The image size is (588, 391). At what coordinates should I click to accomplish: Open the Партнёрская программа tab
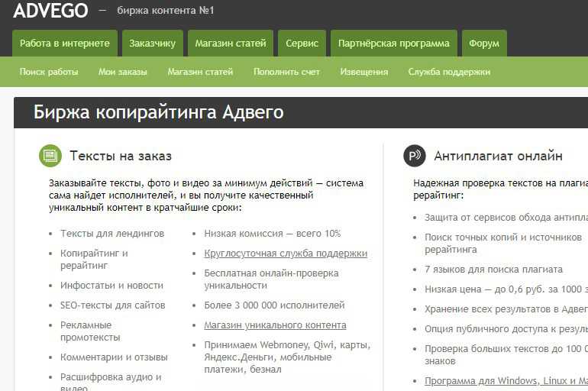(x=394, y=43)
